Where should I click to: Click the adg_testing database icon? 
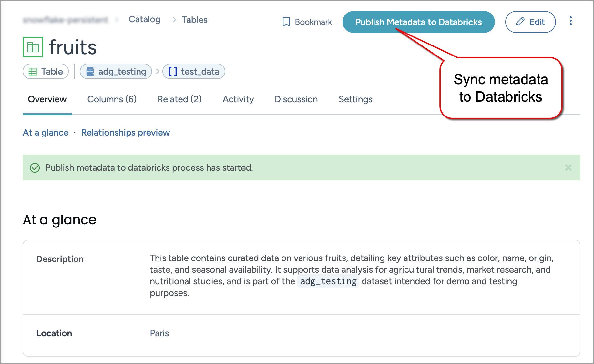(x=90, y=72)
